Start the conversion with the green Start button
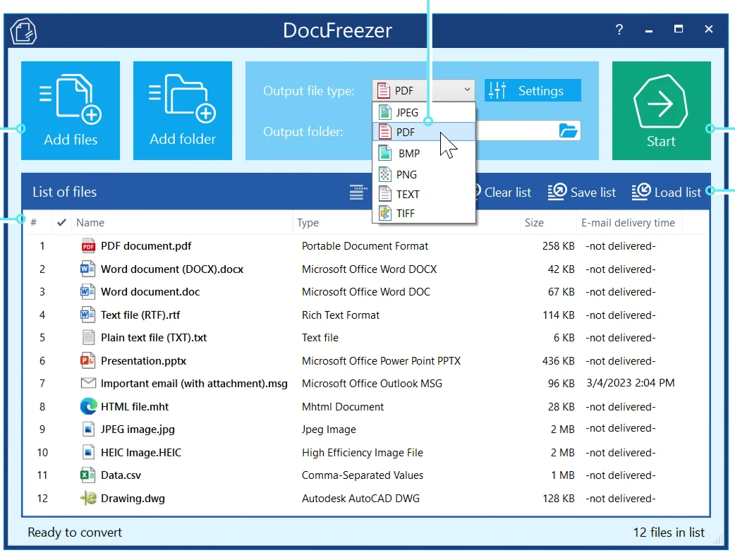This screenshot has width=735, height=560. tap(661, 111)
